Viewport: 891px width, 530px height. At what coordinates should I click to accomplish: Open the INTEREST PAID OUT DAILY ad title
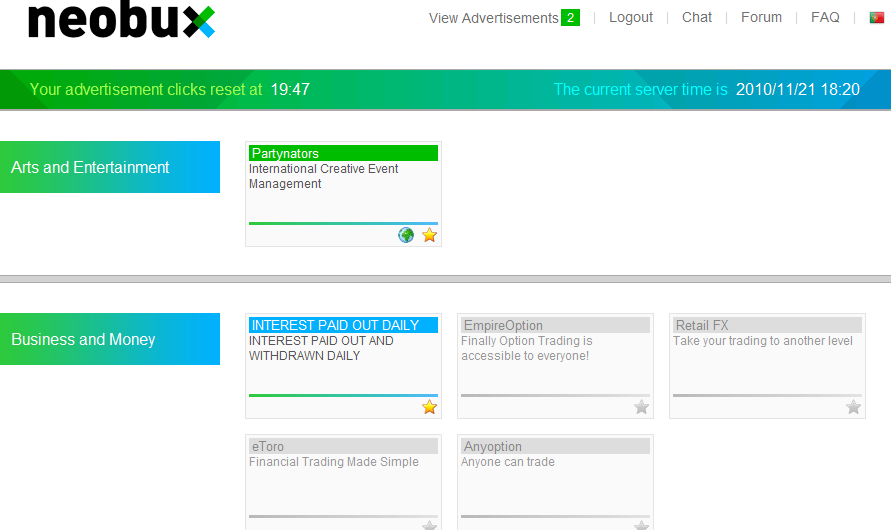click(x=335, y=325)
